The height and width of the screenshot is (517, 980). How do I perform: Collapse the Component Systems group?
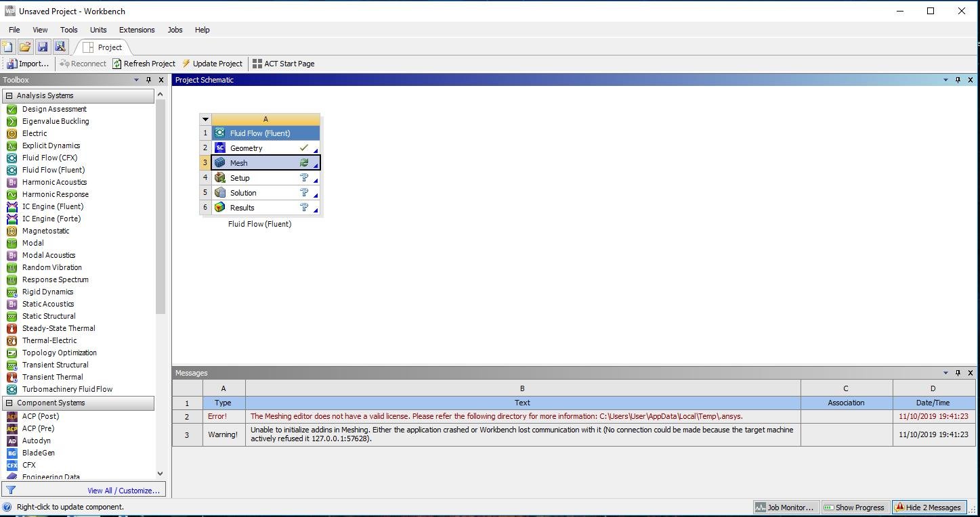pyautogui.click(x=9, y=403)
